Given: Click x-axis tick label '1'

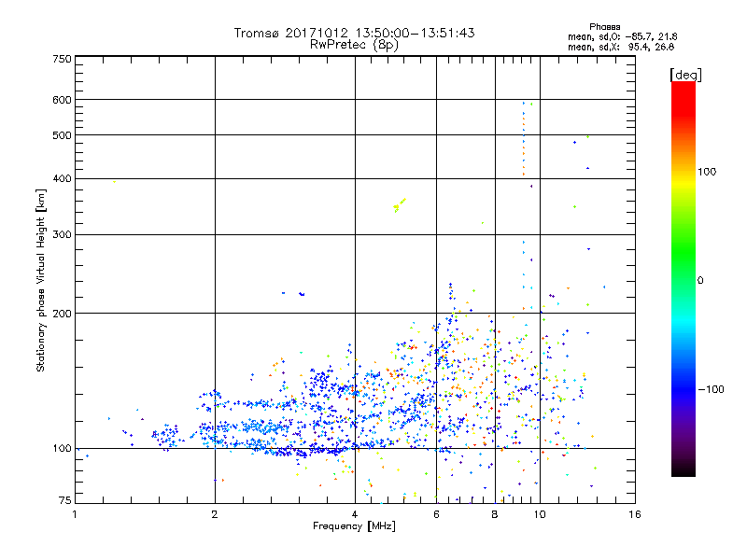Looking at the screenshot, I should click(x=75, y=514).
